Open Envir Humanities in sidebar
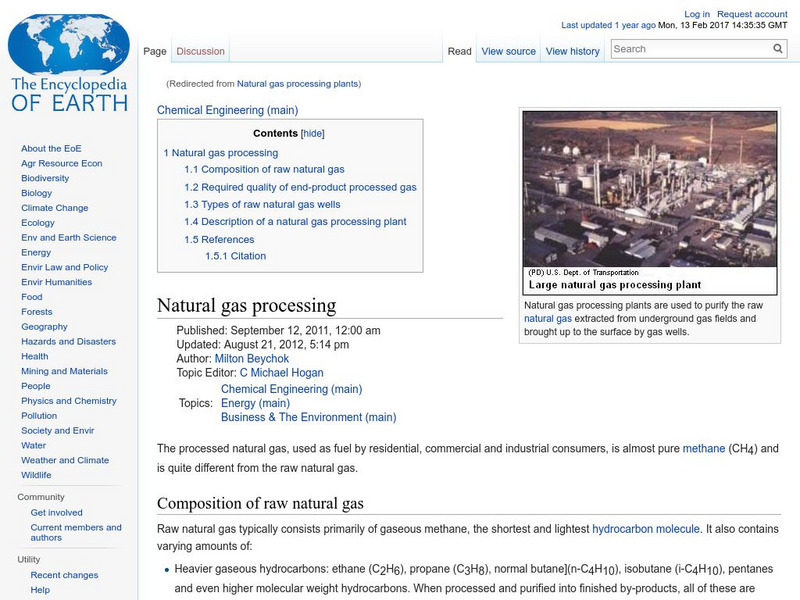This screenshot has width=800, height=600. point(56,282)
